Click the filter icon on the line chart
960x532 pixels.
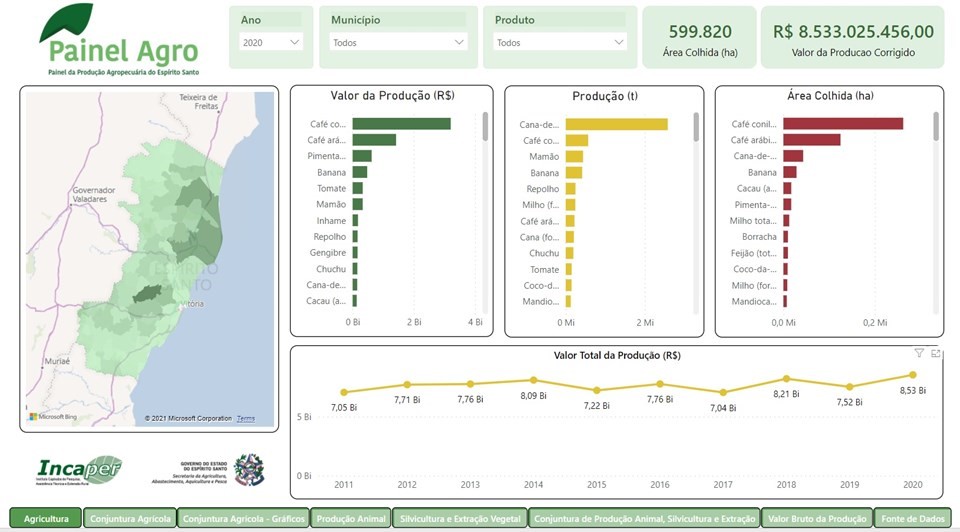919,353
